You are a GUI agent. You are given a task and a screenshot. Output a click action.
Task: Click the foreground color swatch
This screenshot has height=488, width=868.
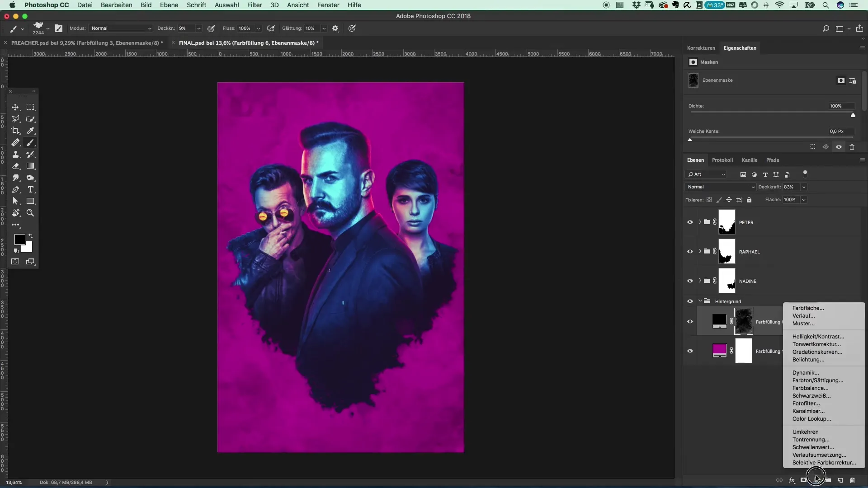(19, 239)
